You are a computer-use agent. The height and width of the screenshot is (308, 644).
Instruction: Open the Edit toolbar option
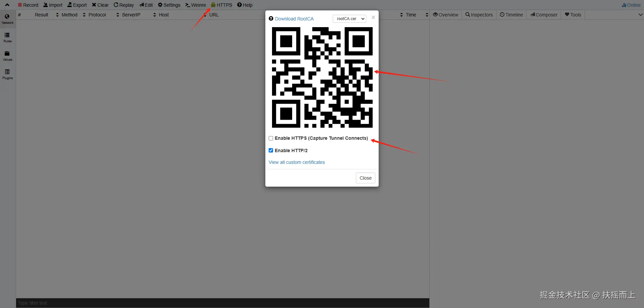[x=146, y=5]
